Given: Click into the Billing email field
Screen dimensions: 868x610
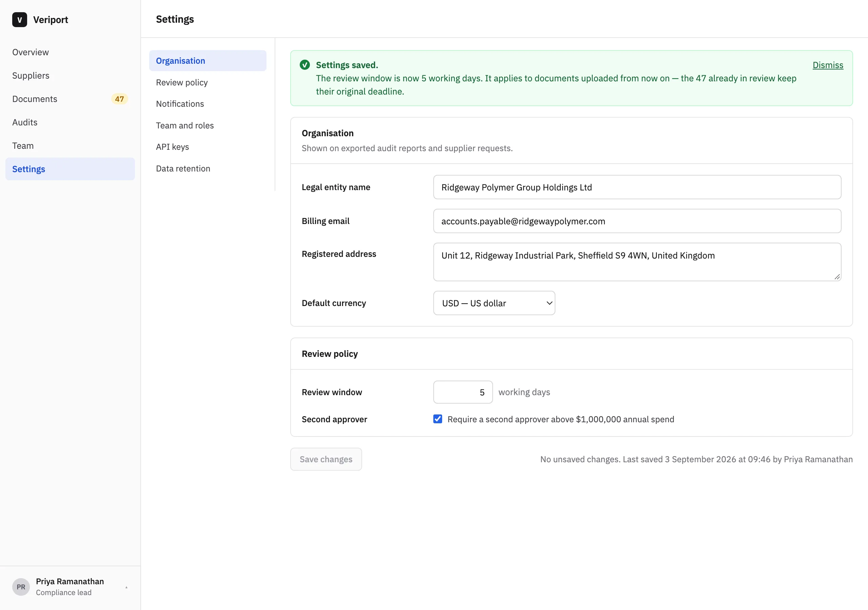Looking at the screenshot, I should tap(637, 221).
